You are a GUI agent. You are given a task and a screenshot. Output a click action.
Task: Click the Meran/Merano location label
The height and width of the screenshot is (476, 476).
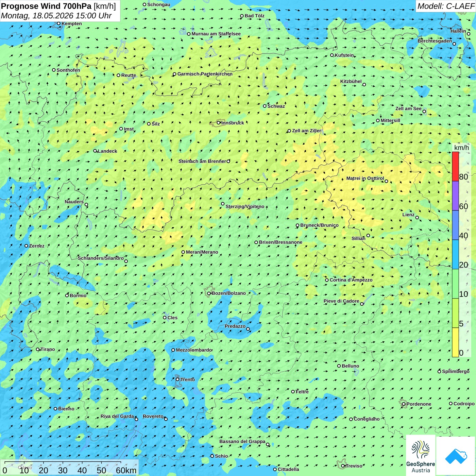[202, 252]
